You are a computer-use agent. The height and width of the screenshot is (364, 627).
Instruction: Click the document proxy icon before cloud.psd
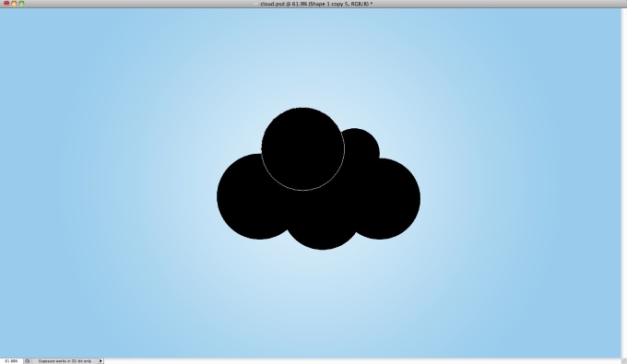(256, 4)
